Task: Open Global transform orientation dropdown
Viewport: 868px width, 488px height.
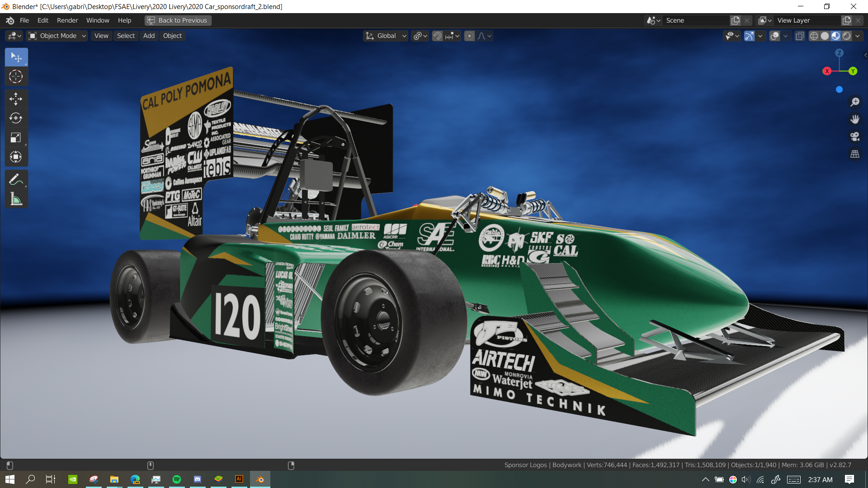Action: tap(386, 36)
